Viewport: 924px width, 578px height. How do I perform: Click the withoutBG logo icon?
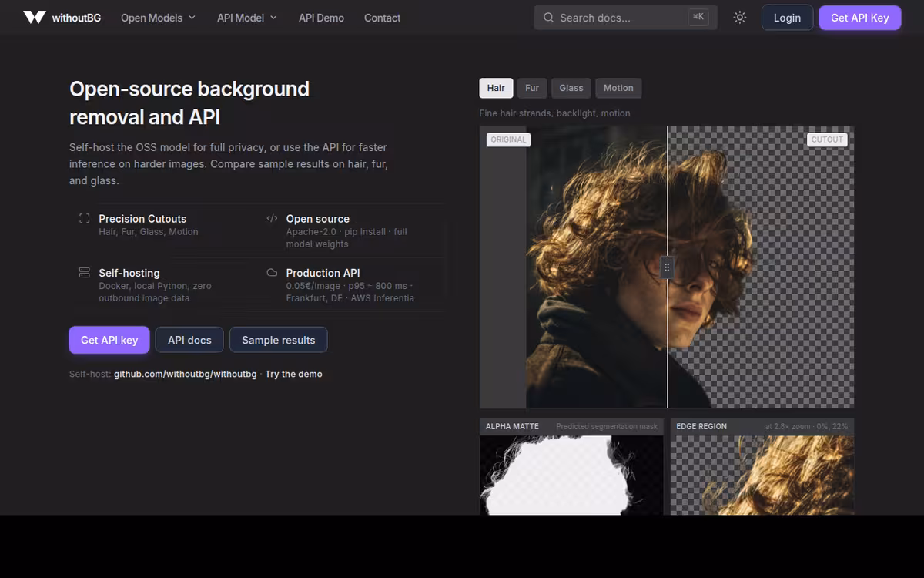[x=34, y=17]
